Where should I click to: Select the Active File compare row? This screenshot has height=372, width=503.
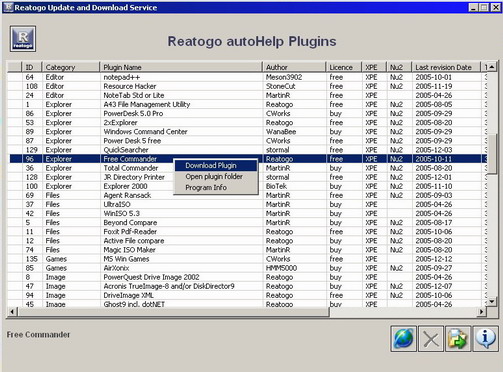pyautogui.click(x=247, y=241)
